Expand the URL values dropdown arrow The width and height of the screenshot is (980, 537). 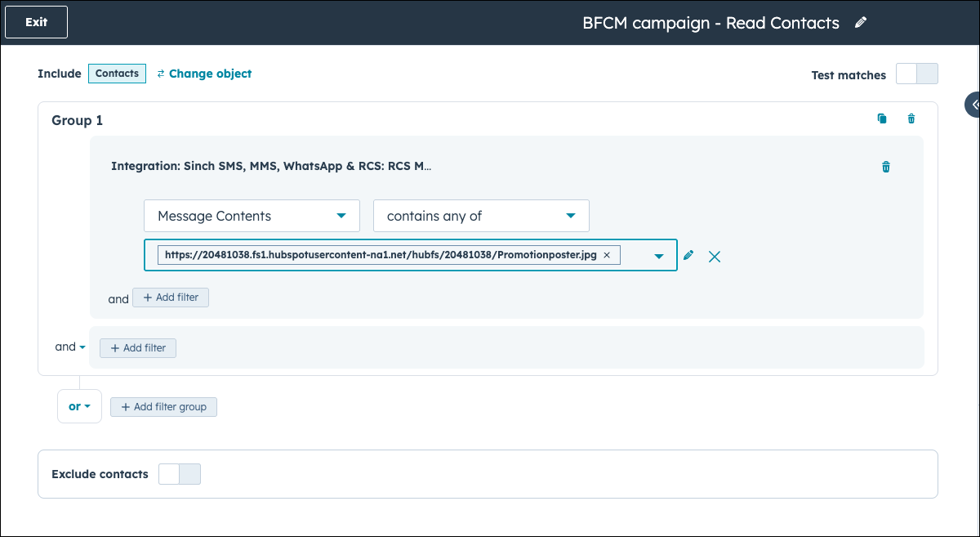[659, 257]
